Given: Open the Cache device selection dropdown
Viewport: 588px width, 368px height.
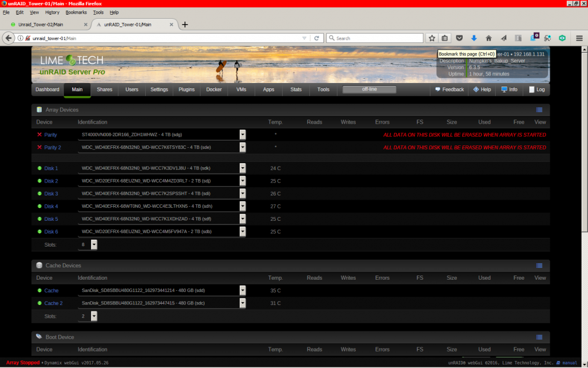Looking at the screenshot, I should (x=243, y=290).
